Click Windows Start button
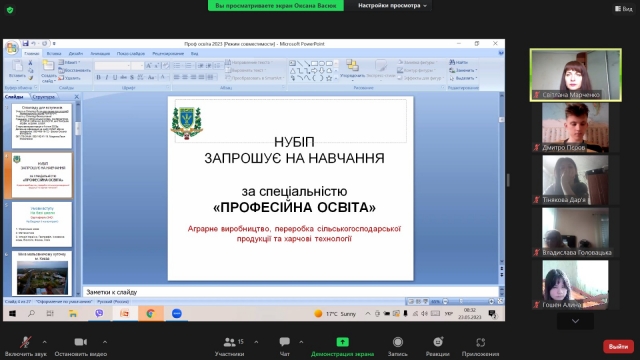The height and width of the screenshot is (360, 640). (x=12, y=313)
